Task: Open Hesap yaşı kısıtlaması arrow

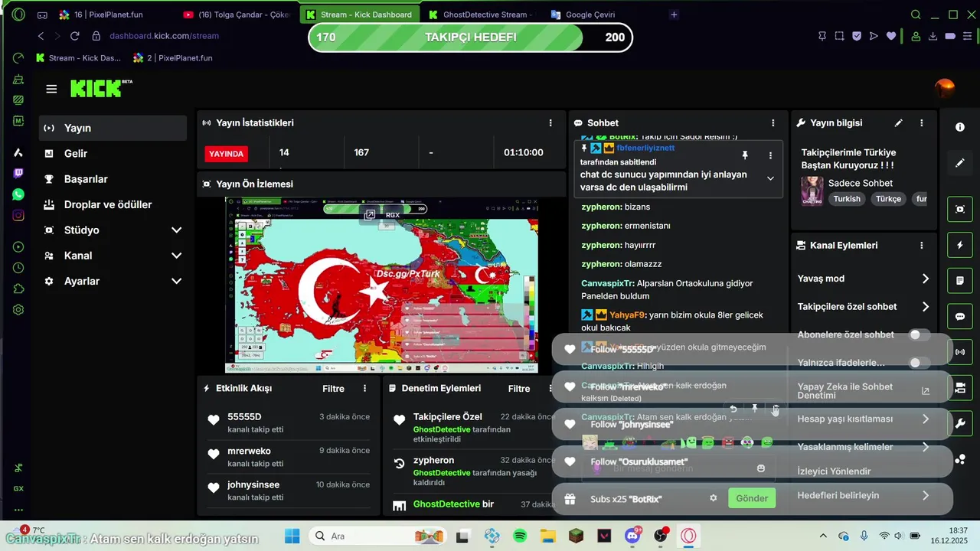Action: click(x=925, y=419)
